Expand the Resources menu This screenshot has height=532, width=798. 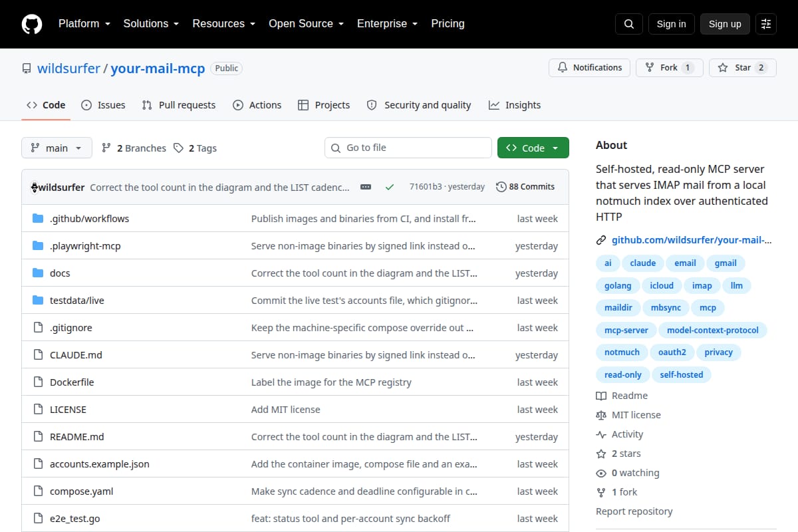[224, 24]
